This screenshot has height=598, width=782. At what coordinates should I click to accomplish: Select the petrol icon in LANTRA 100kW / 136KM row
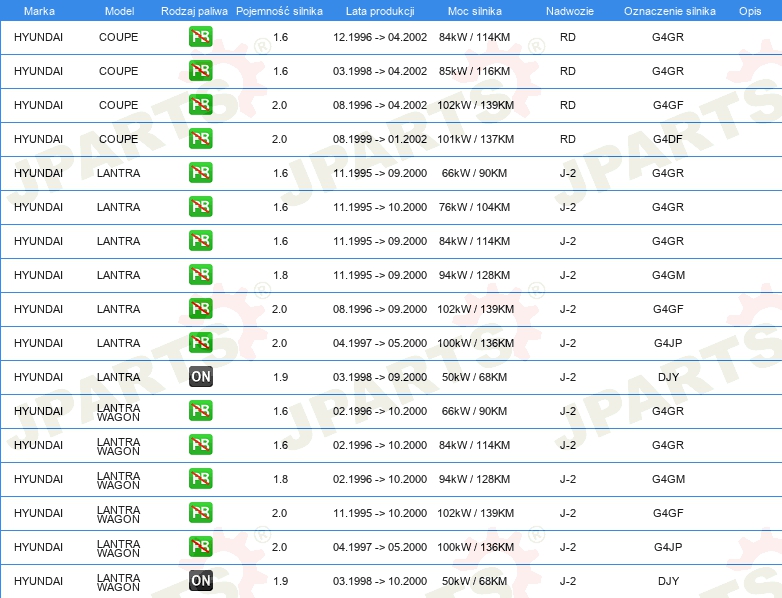(200, 343)
